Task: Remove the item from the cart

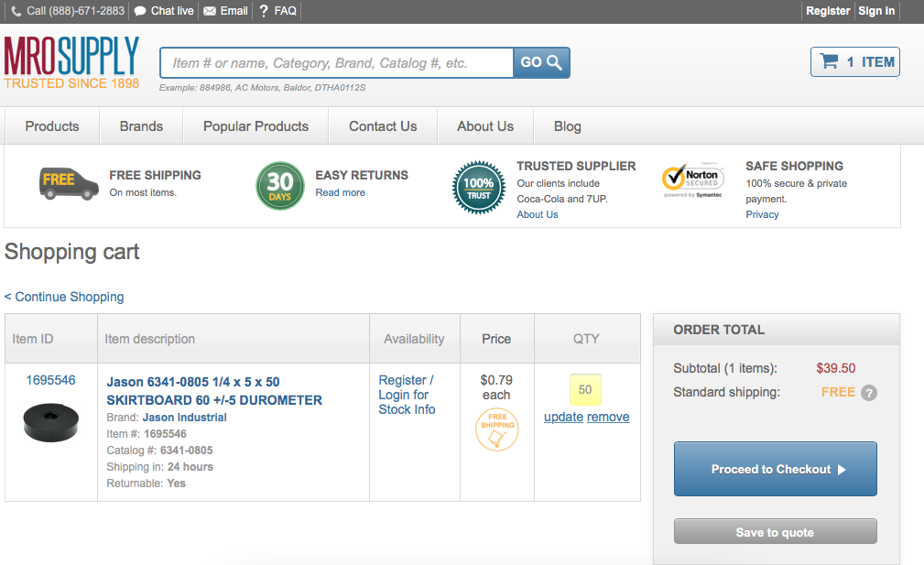Action: point(608,417)
